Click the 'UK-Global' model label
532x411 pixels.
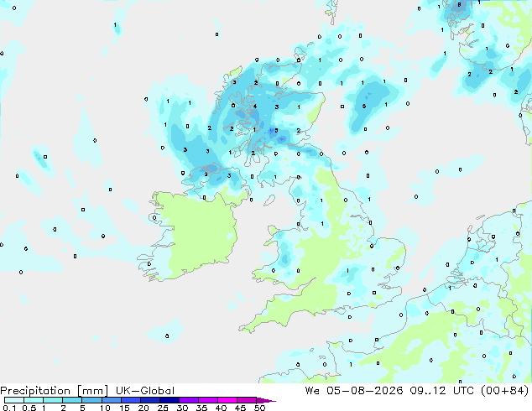tap(145, 391)
